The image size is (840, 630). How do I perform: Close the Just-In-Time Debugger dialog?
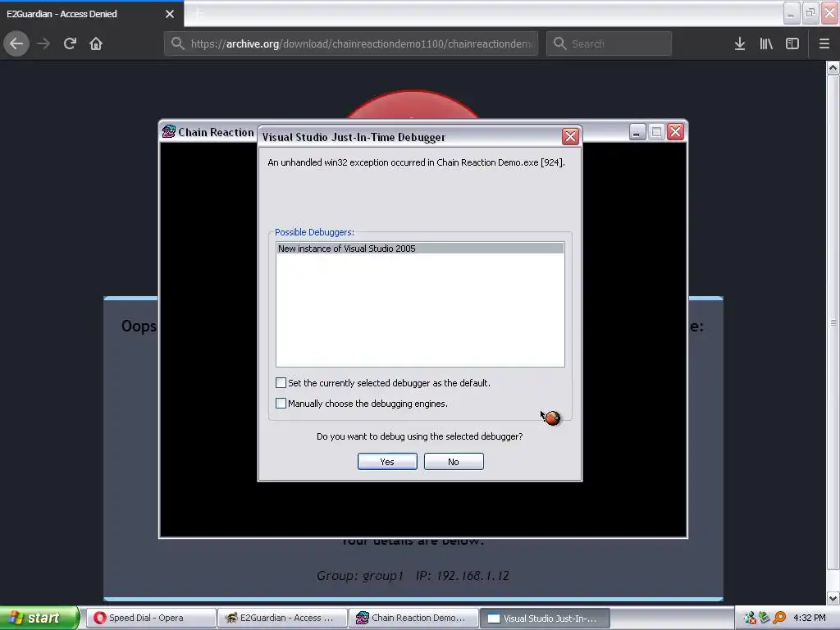[x=570, y=137]
